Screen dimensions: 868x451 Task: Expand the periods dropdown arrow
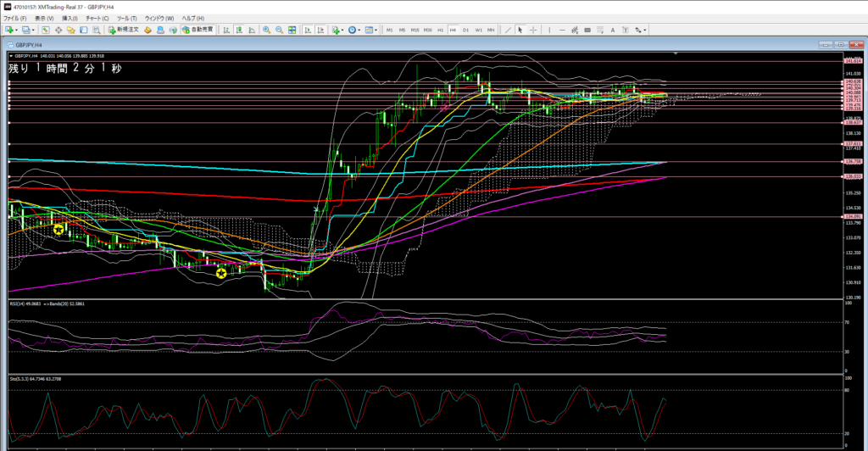click(x=359, y=30)
